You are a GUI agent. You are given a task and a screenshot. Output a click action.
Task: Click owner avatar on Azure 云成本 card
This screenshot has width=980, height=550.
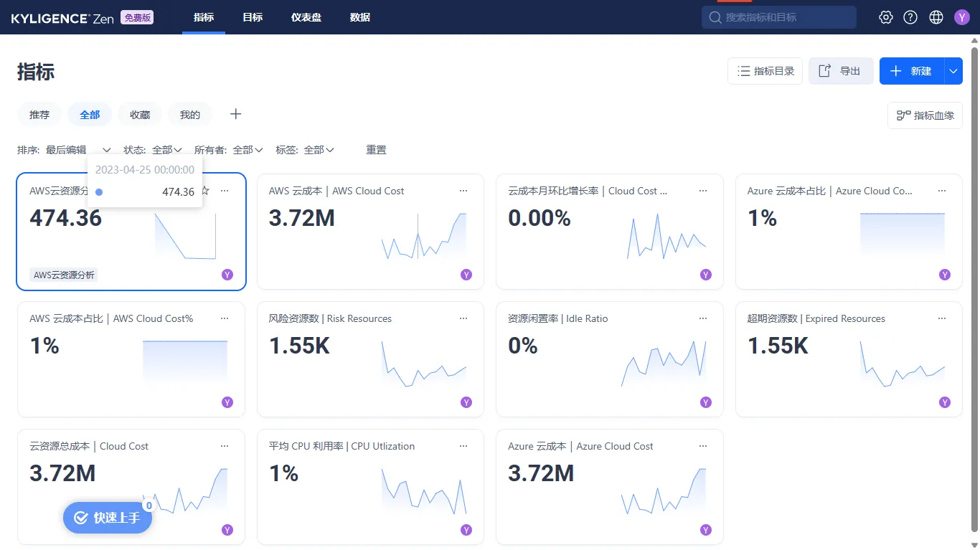(x=706, y=530)
